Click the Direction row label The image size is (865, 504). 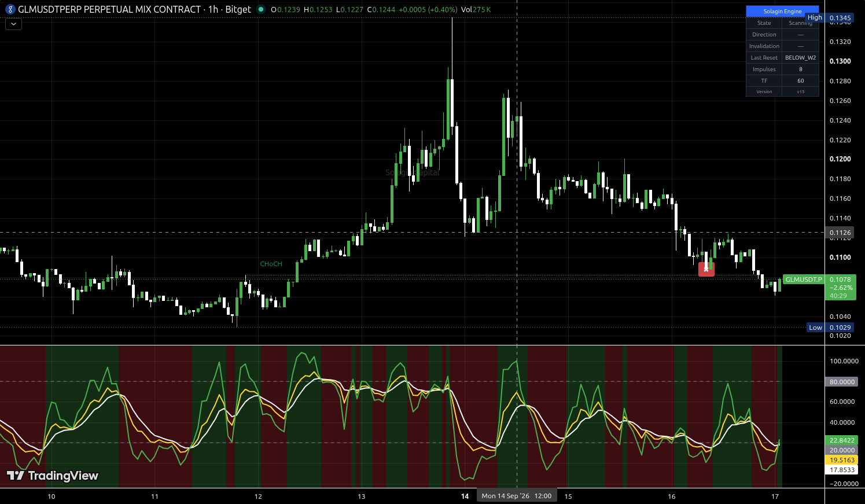click(764, 35)
